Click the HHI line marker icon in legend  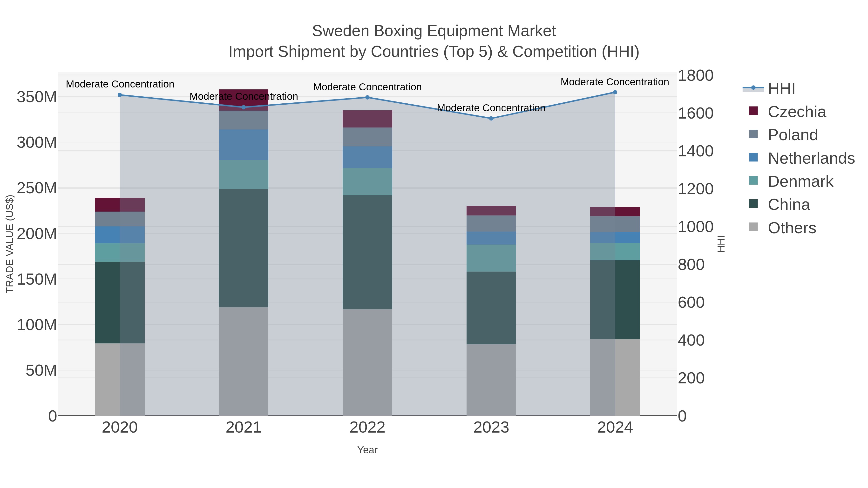(x=753, y=88)
